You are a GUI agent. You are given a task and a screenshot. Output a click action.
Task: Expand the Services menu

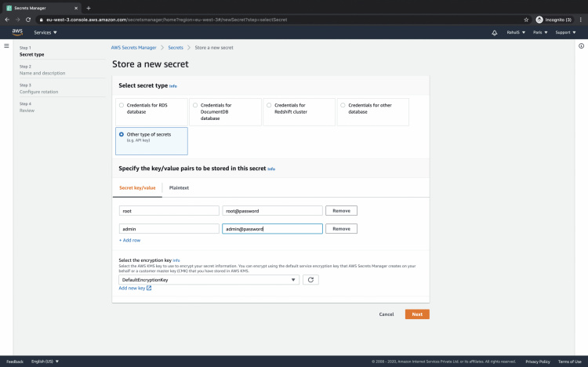(45, 33)
